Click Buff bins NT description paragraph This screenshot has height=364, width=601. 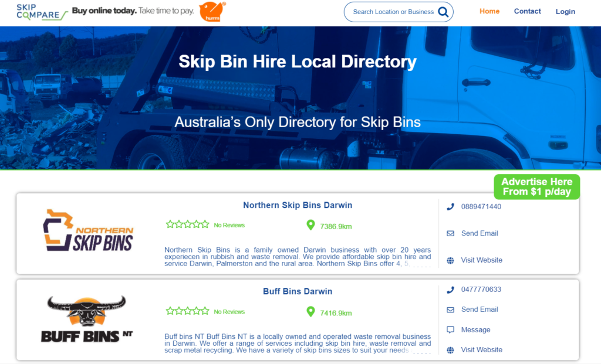(298, 343)
